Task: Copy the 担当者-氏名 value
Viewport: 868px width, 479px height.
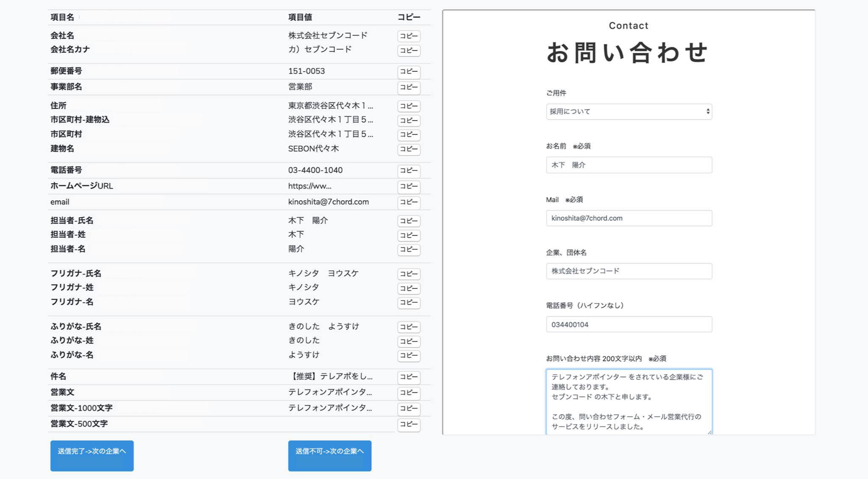Action: [x=409, y=221]
